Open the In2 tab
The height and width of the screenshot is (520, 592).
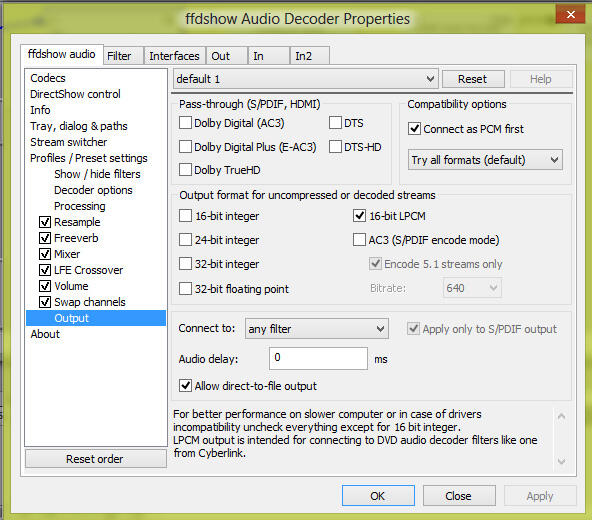coord(310,56)
